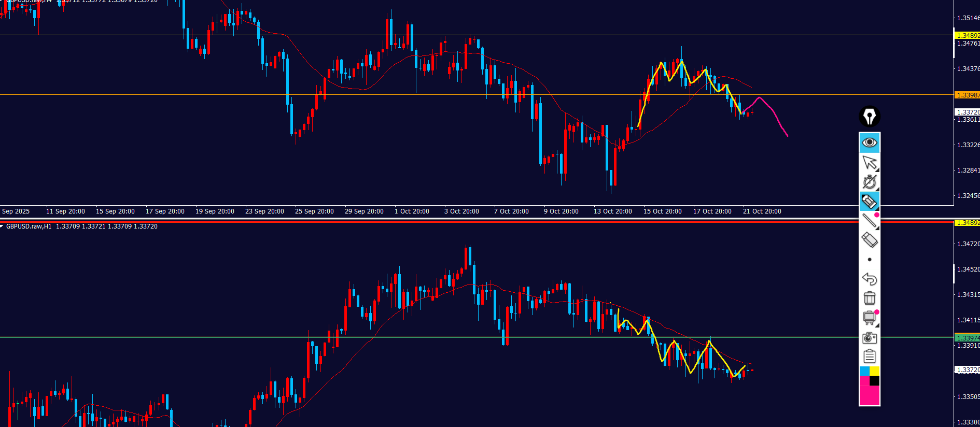Open the Epic Pen logo menu

click(x=870, y=117)
